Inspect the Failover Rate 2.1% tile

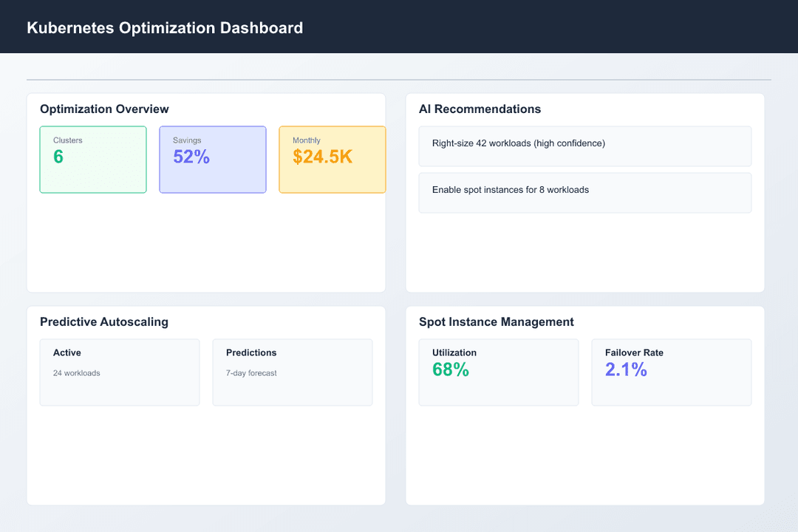tap(671, 372)
